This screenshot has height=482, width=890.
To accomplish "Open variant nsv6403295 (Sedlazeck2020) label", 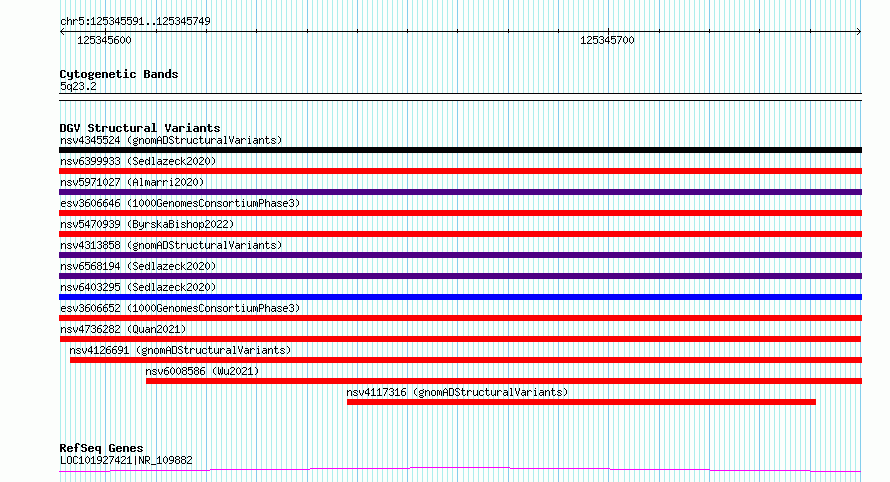I will click(x=138, y=287).
